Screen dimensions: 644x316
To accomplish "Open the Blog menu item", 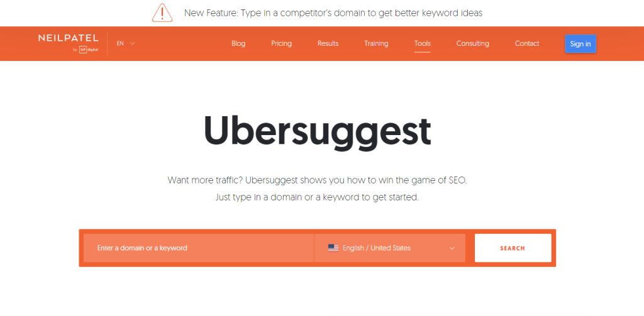I will 238,43.
